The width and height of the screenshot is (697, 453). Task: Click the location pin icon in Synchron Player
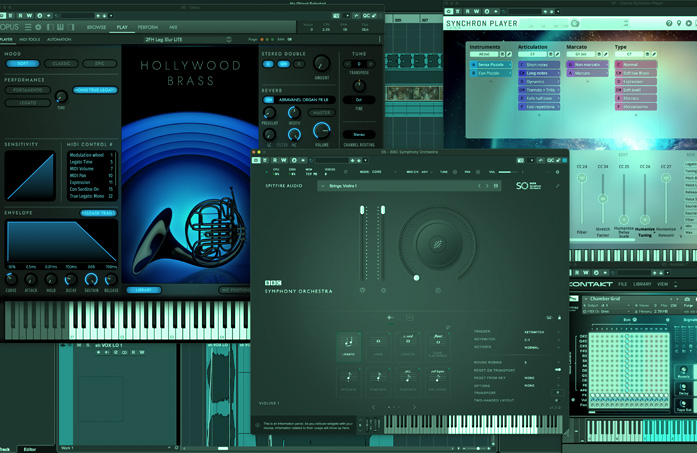click(679, 23)
